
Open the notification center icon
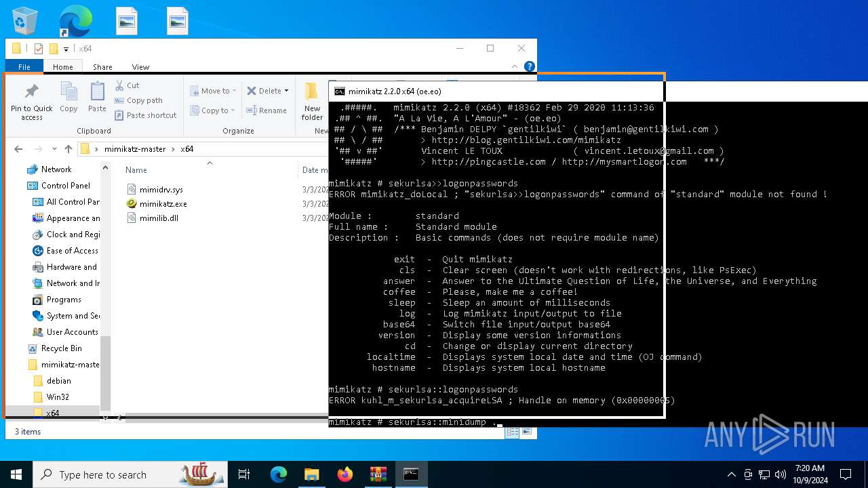pyautogui.click(x=846, y=474)
